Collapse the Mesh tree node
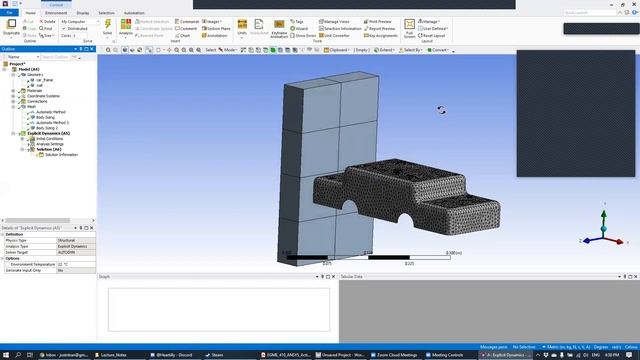 click(x=13, y=107)
